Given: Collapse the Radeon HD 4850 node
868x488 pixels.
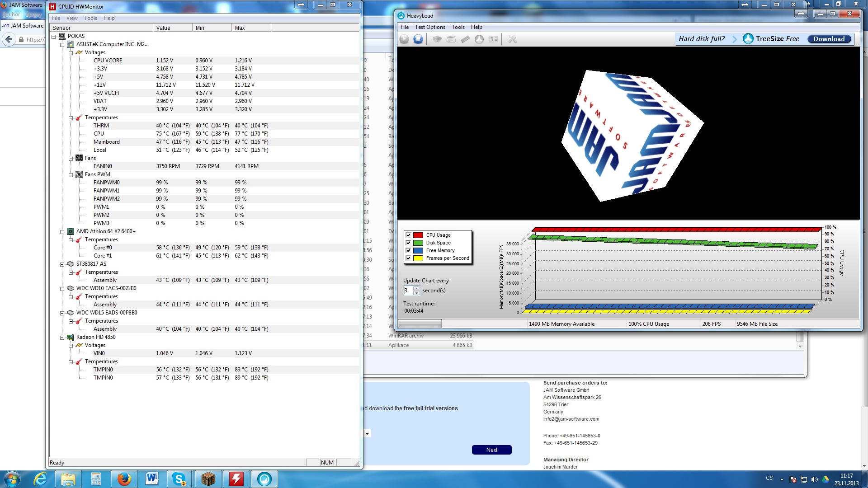Looking at the screenshot, I should click(62, 337).
